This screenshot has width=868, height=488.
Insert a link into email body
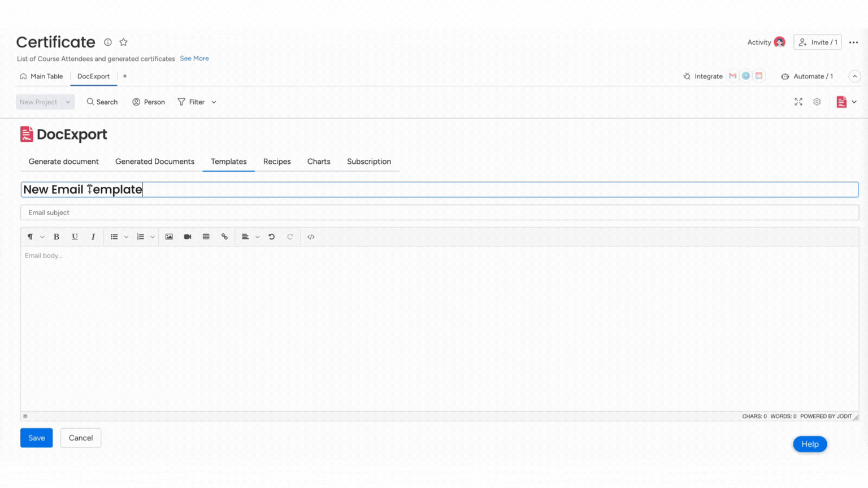(x=224, y=237)
